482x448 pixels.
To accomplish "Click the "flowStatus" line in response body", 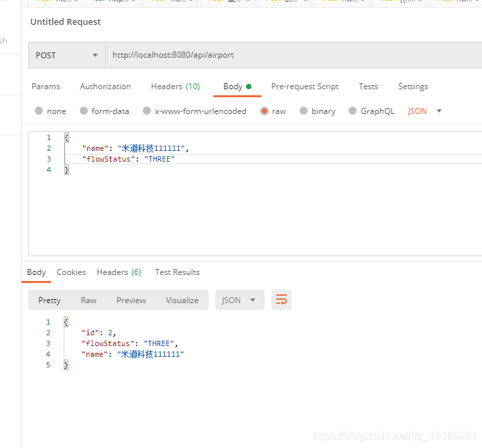I will coord(130,343).
